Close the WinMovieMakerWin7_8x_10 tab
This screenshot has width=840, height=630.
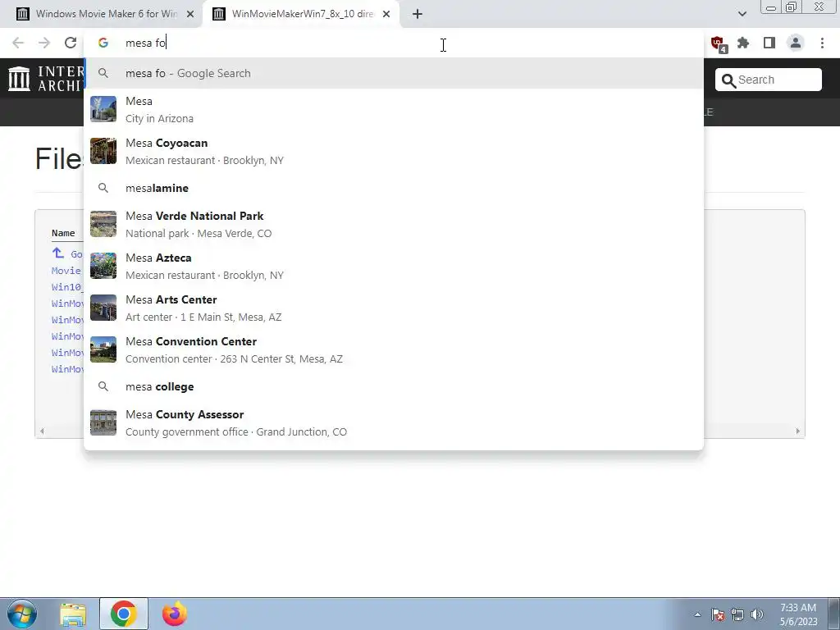386,14
